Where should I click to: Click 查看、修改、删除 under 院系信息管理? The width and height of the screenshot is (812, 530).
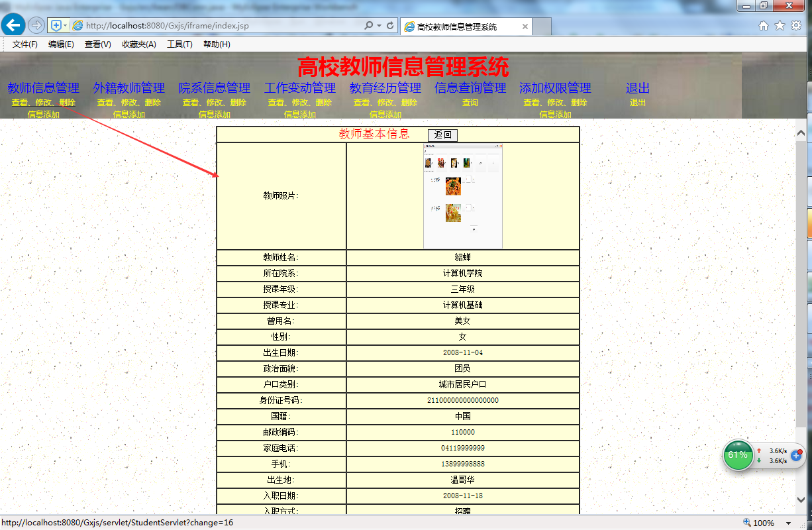214,103
